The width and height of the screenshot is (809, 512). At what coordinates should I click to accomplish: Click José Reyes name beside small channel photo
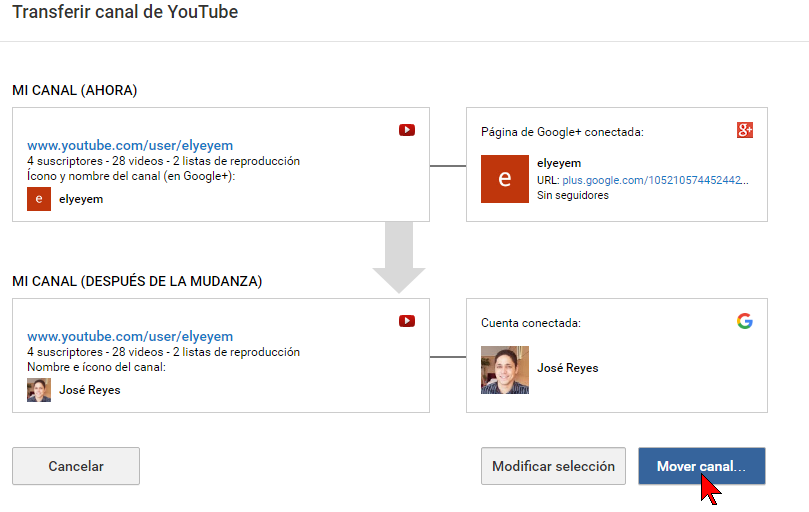(90, 390)
